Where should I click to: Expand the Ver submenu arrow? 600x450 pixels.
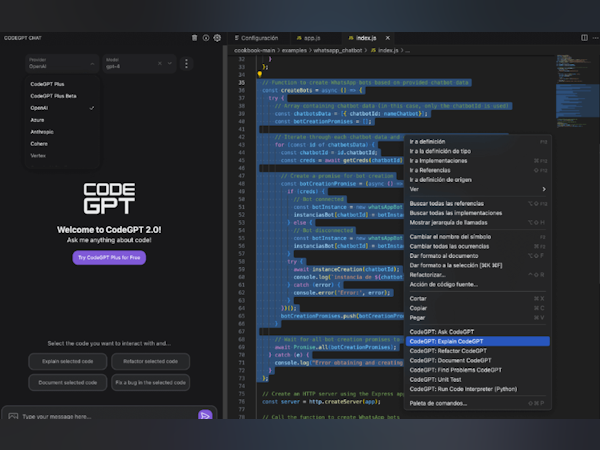[x=544, y=189]
